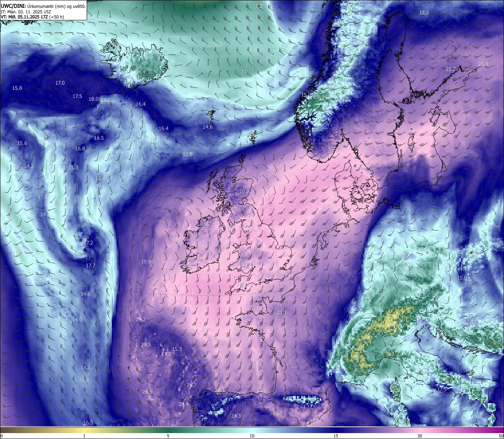Click the UWC/DINI title line in legend box
Image resolution: width=504 pixels, height=439 pixels.
tap(43, 6)
